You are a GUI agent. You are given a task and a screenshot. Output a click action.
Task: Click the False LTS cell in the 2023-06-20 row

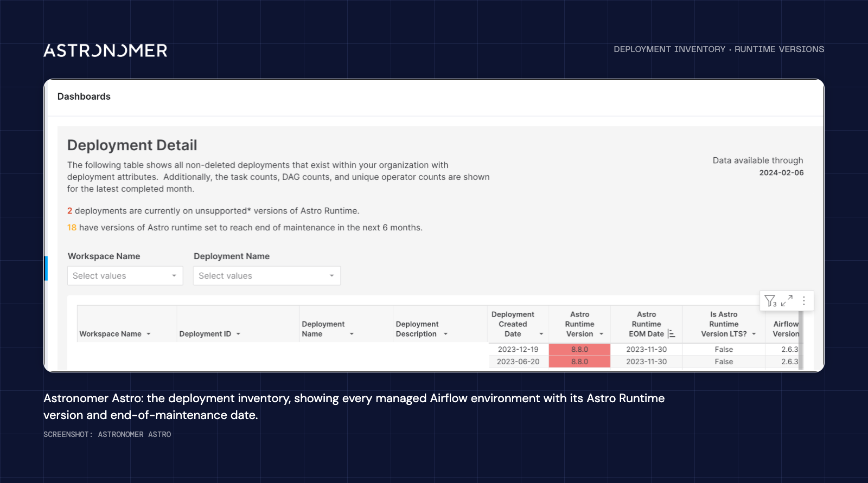click(x=724, y=362)
